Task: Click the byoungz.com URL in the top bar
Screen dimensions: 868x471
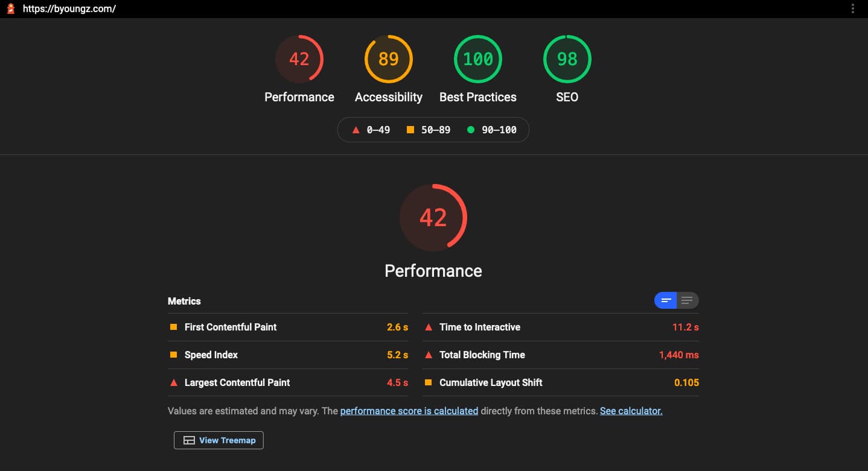Action: 69,8
